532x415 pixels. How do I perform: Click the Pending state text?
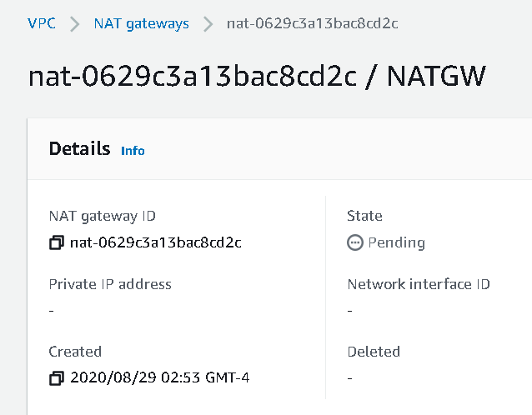point(396,243)
